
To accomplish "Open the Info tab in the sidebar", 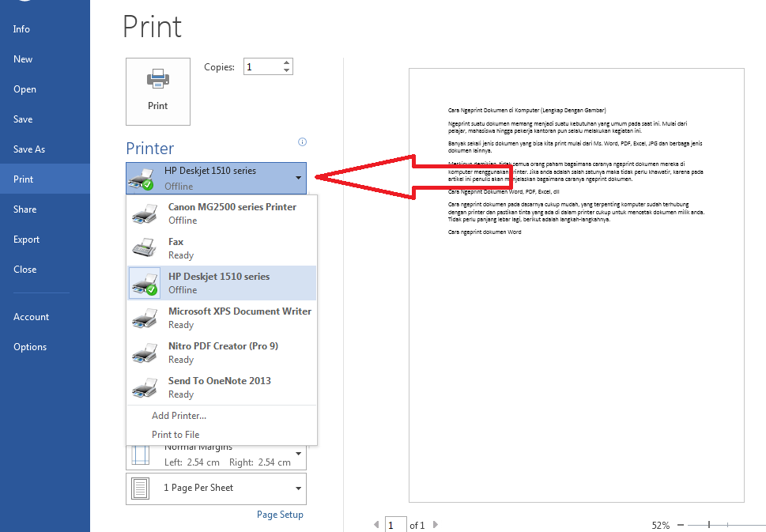I will [x=45, y=29].
